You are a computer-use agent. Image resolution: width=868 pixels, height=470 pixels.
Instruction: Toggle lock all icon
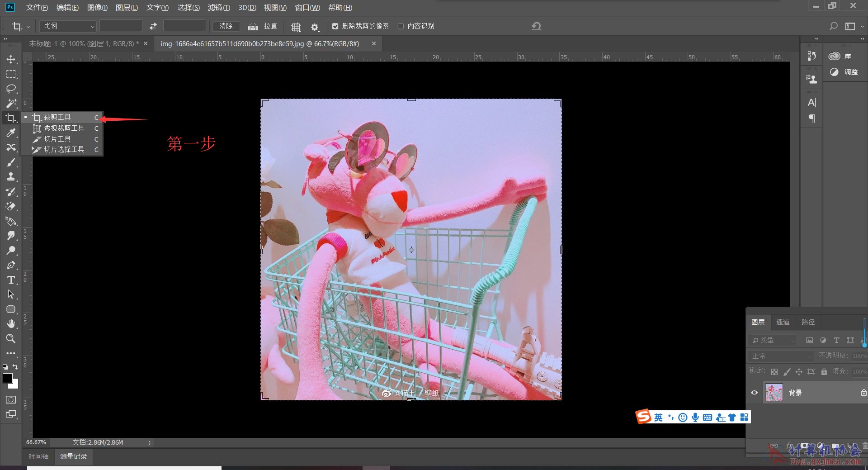(824, 372)
